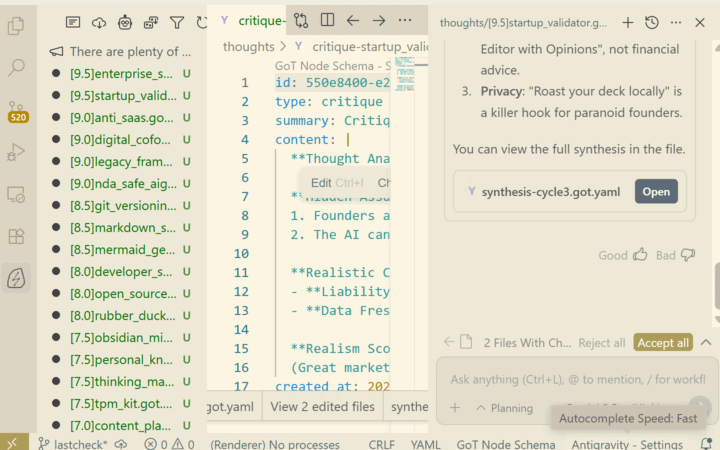The height and width of the screenshot is (450, 720).
Task: Click the thoughts breadcrumb folder
Action: [x=248, y=46]
